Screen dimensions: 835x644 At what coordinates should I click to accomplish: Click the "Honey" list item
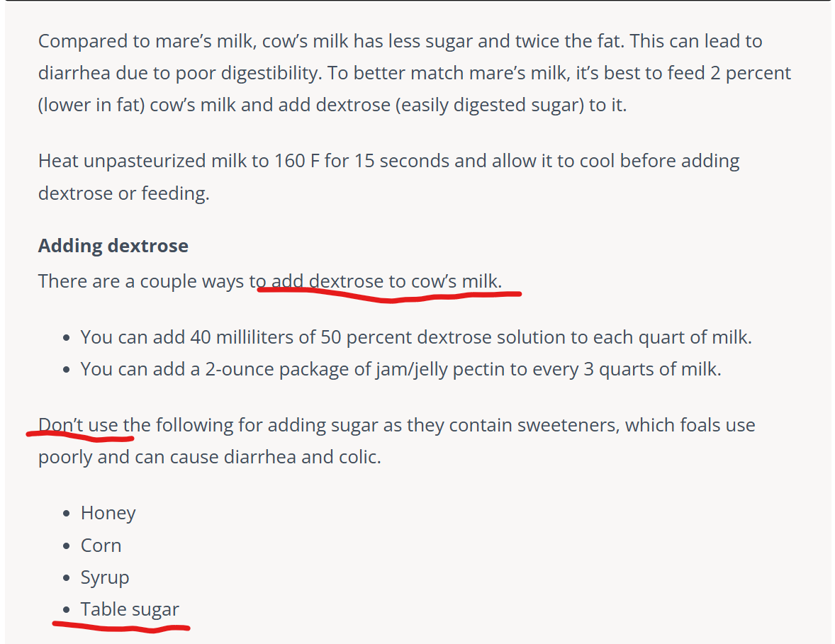click(x=108, y=513)
